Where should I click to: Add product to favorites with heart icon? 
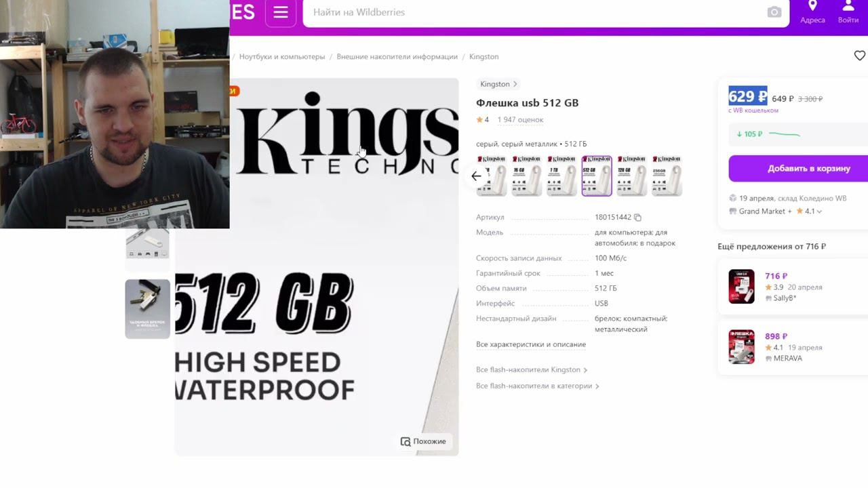pos(860,56)
